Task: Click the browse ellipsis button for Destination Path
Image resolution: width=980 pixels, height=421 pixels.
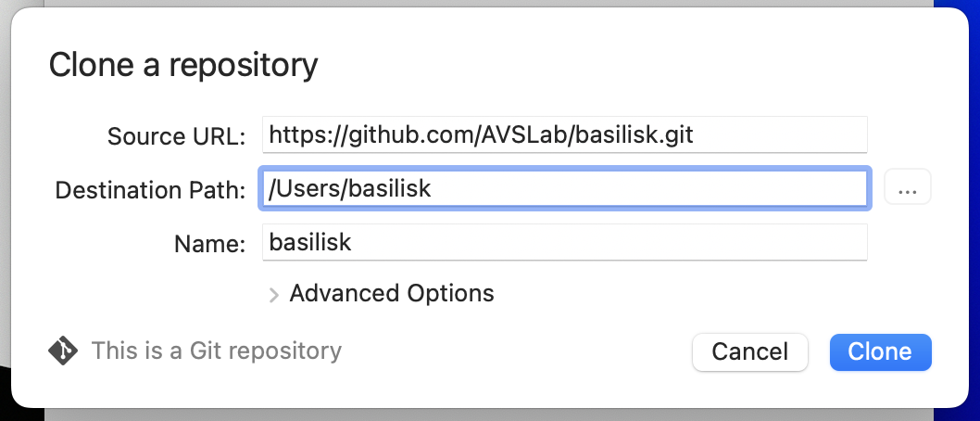Action: [x=907, y=189]
